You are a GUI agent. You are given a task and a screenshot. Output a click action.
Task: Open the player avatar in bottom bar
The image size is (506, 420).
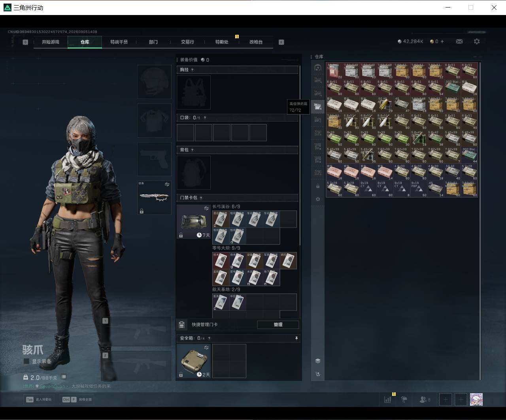click(476, 399)
